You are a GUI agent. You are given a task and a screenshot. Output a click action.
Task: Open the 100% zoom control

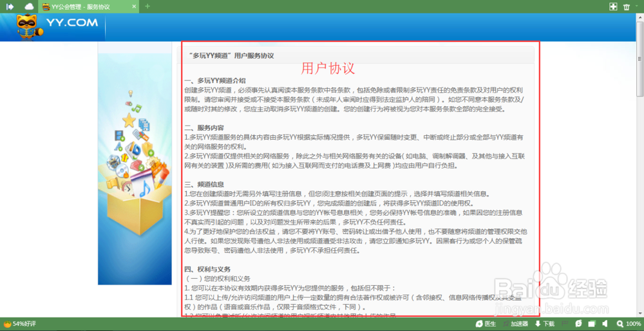pyautogui.click(x=629, y=324)
